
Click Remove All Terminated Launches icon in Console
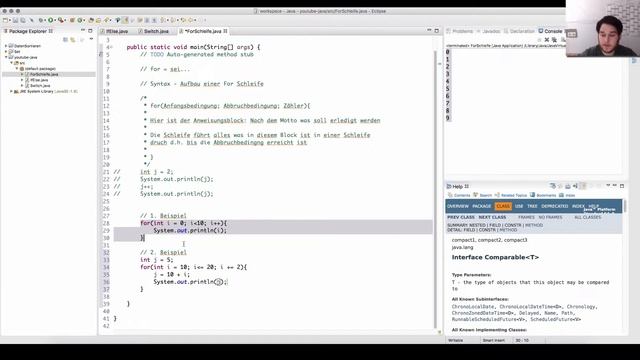554,40
